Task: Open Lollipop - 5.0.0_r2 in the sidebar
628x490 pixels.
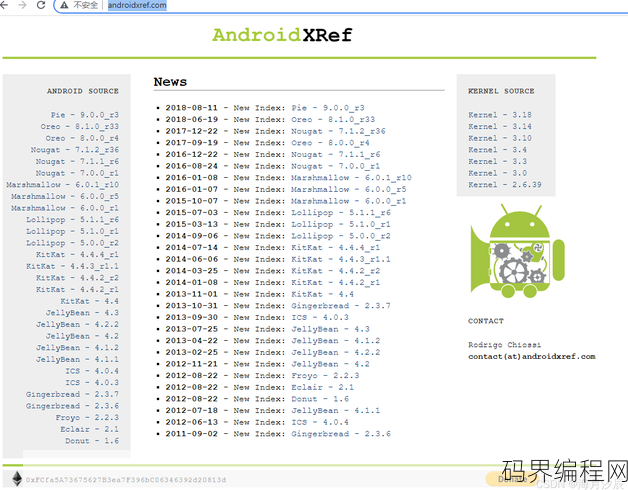Action: (72, 243)
